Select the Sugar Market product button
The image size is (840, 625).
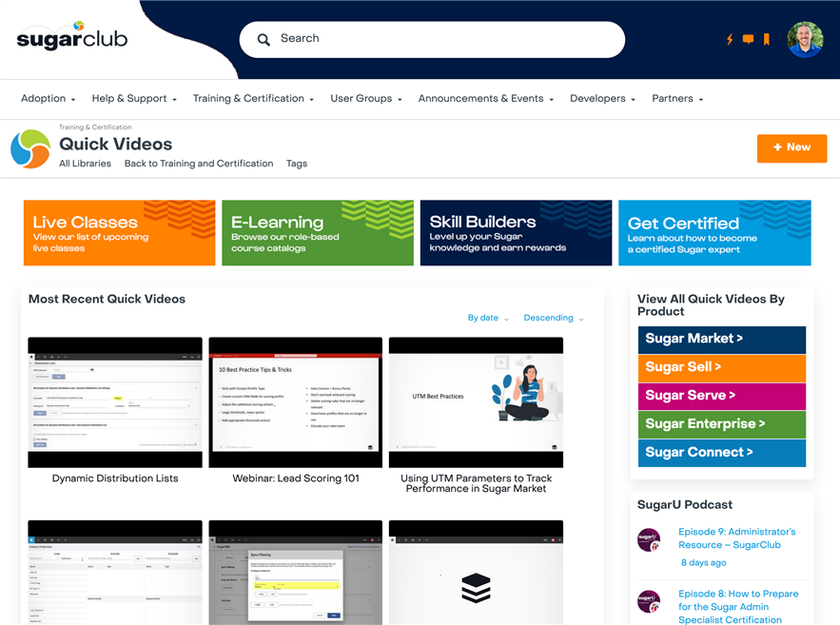click(x=721, y=339)
